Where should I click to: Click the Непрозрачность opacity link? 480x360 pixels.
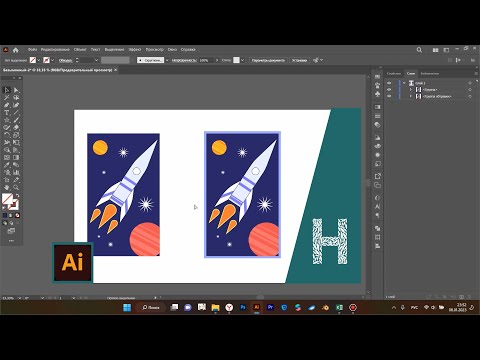pos(184,60)
